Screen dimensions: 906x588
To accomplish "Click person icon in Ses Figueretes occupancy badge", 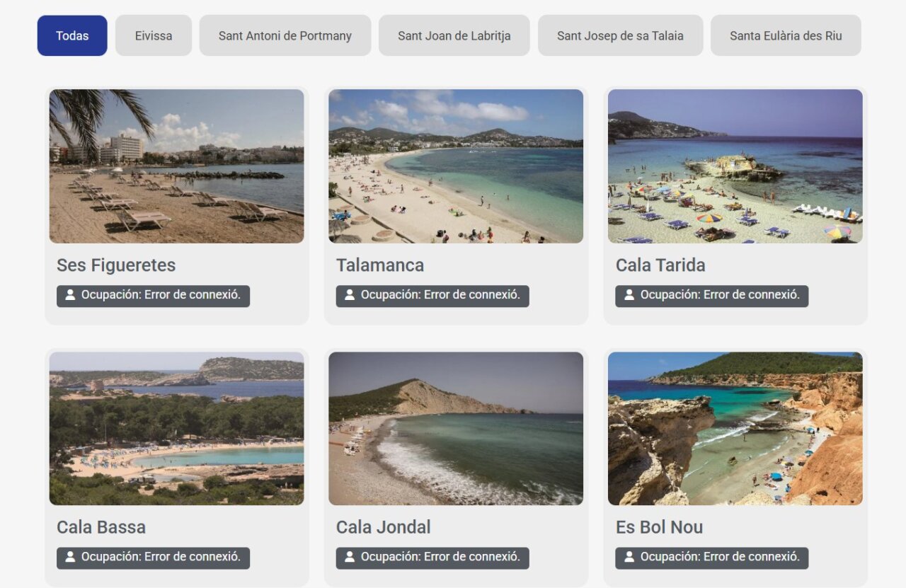I will click(70, 295).
